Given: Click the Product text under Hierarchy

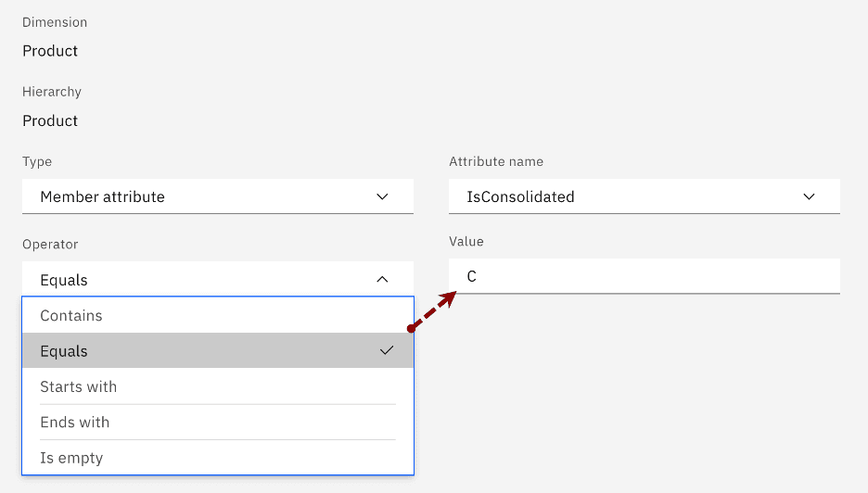Looking at the screenshot, I should (x=50, y=120).
